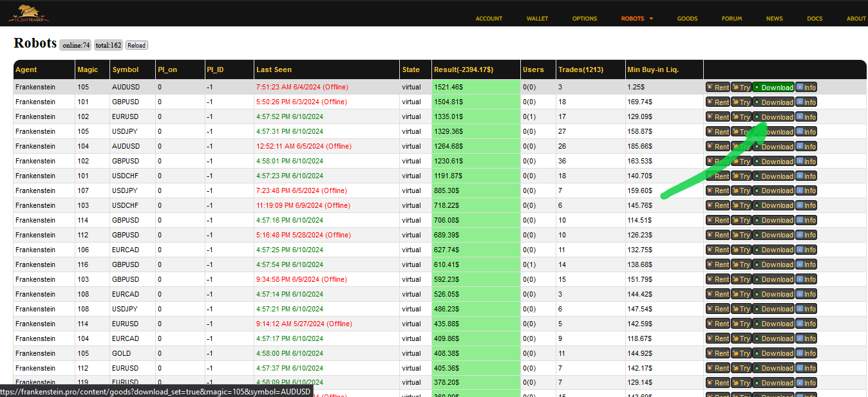Click Try on the GBPUSD magic 101 row
The width and height of the screenshot is (868, 397).
point(741,102)
